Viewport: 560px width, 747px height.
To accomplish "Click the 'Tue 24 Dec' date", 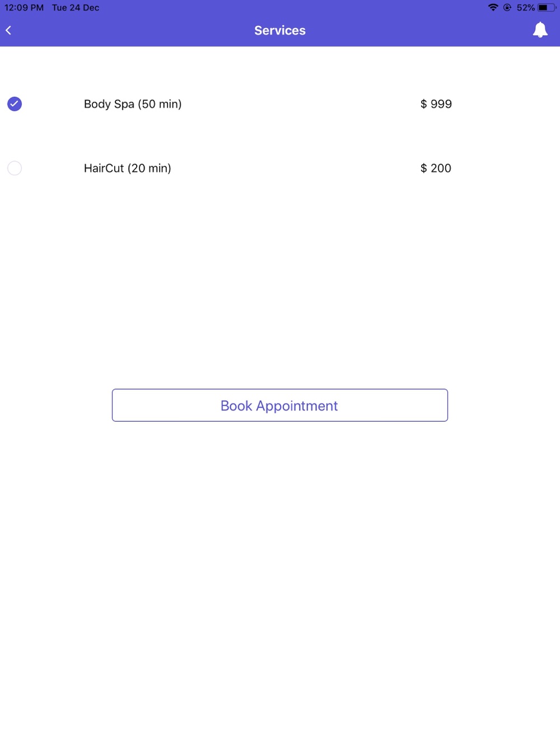I will pyautogui.click(x=76, y=8).
